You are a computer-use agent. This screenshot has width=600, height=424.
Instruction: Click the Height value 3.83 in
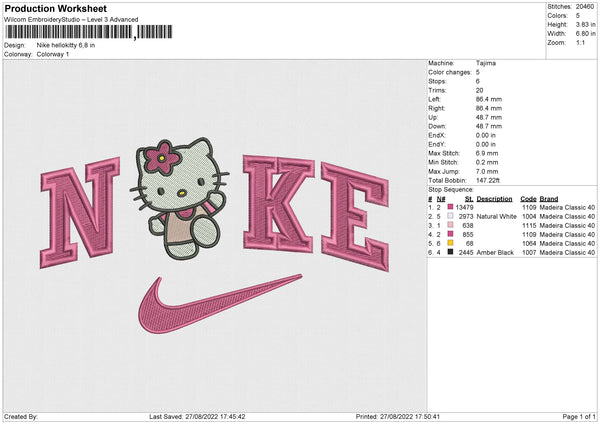point(585,24)
